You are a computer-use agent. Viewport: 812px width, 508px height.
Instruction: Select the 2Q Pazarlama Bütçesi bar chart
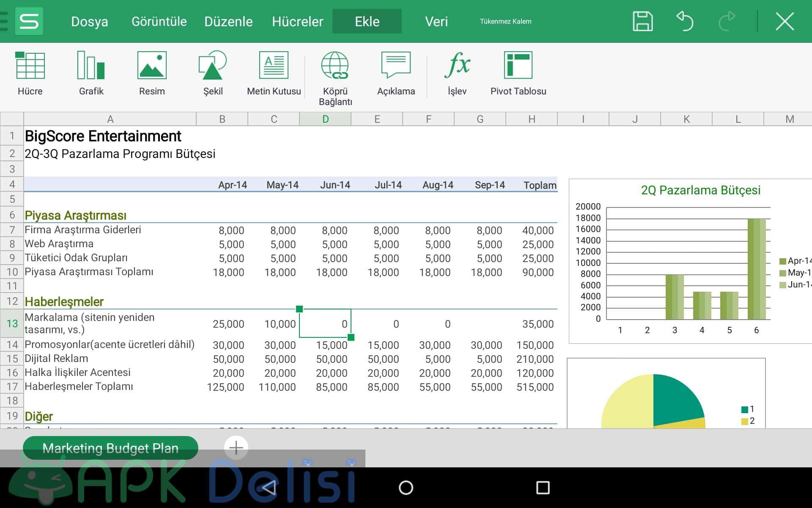click(690, 261)
